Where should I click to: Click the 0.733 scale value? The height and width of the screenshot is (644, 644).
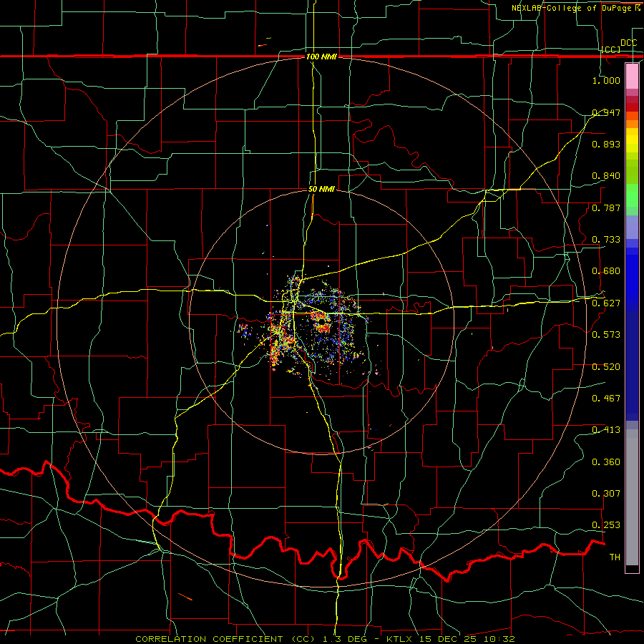(x=606, y=240)
